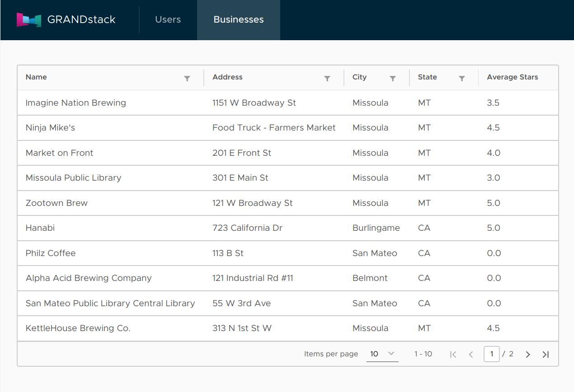
Task: Click address 313 N 1st St W
Action: coord(242,328)
